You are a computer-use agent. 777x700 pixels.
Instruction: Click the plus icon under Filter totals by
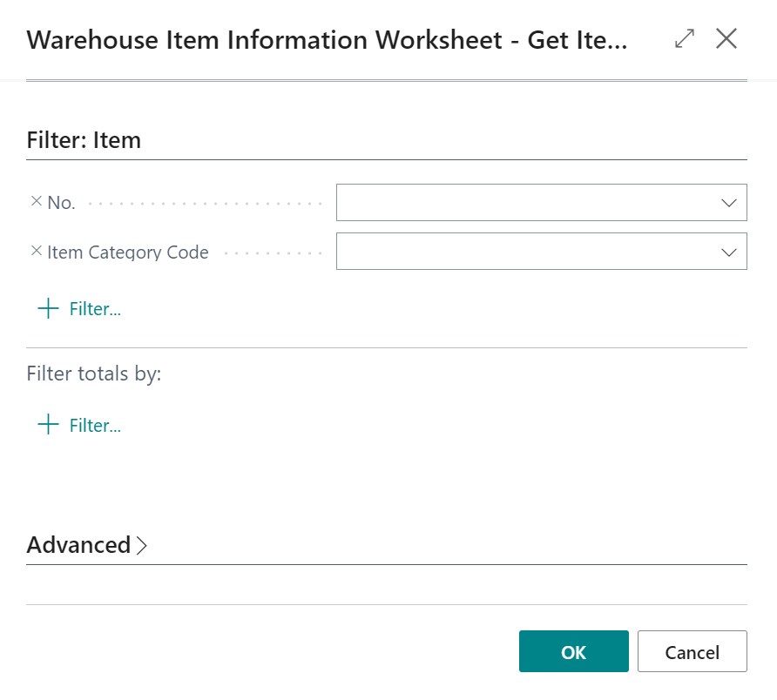coord(48,425)
